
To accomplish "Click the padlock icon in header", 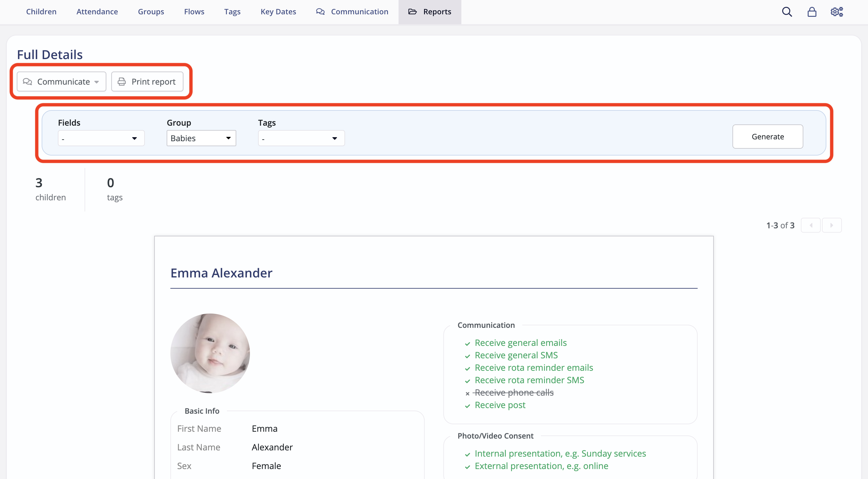I will [812, 12].
